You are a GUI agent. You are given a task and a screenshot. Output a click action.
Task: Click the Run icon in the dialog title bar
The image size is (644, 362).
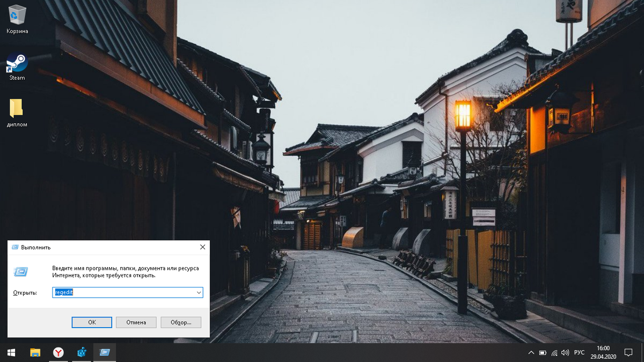coord(14,247)
